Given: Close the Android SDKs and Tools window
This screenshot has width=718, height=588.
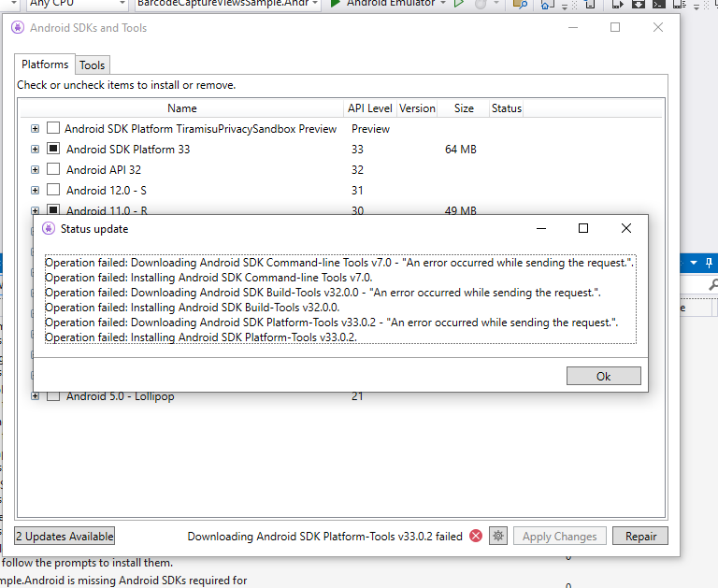Looking at the screenshot, I should click(658, 27).
